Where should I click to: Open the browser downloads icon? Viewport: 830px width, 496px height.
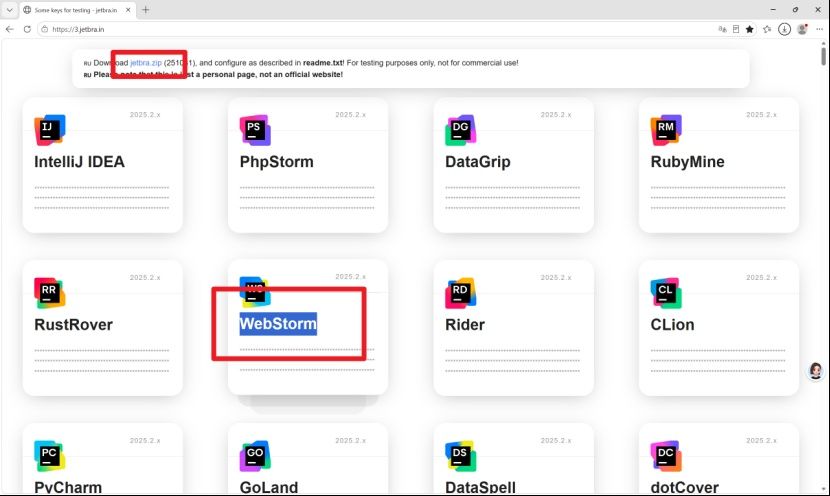point(784,29)
